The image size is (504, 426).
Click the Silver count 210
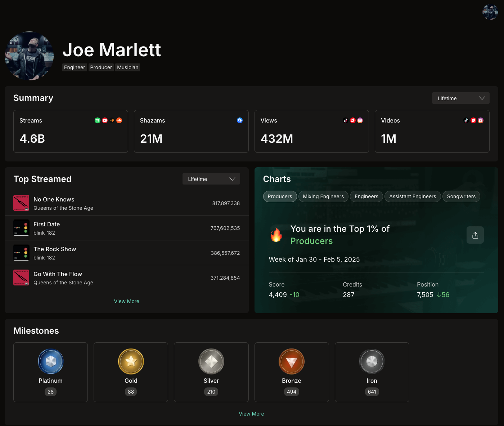[211, 392]
